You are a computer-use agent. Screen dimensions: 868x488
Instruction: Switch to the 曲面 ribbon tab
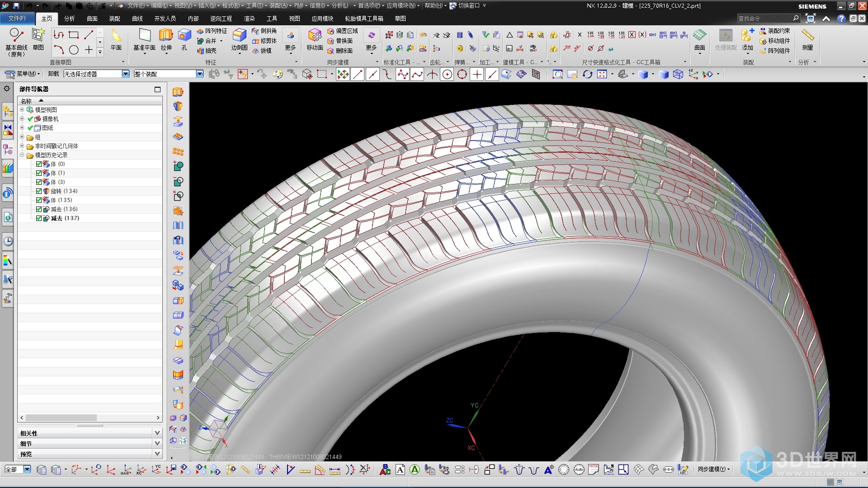(92, 19)
